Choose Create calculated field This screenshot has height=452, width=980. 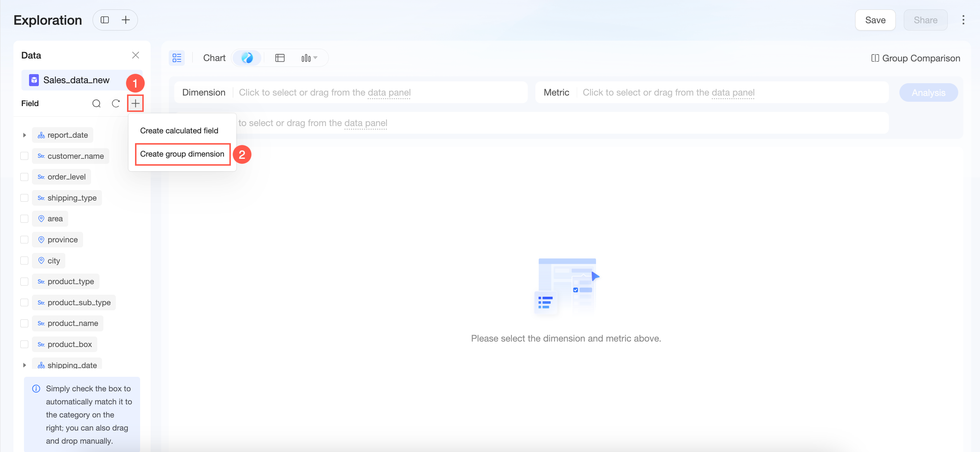[179, 130]
